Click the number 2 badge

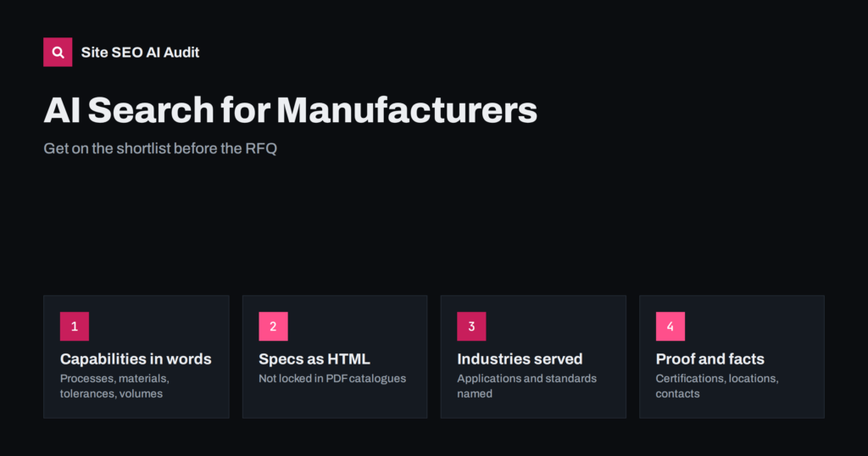[x=273, y=326]
